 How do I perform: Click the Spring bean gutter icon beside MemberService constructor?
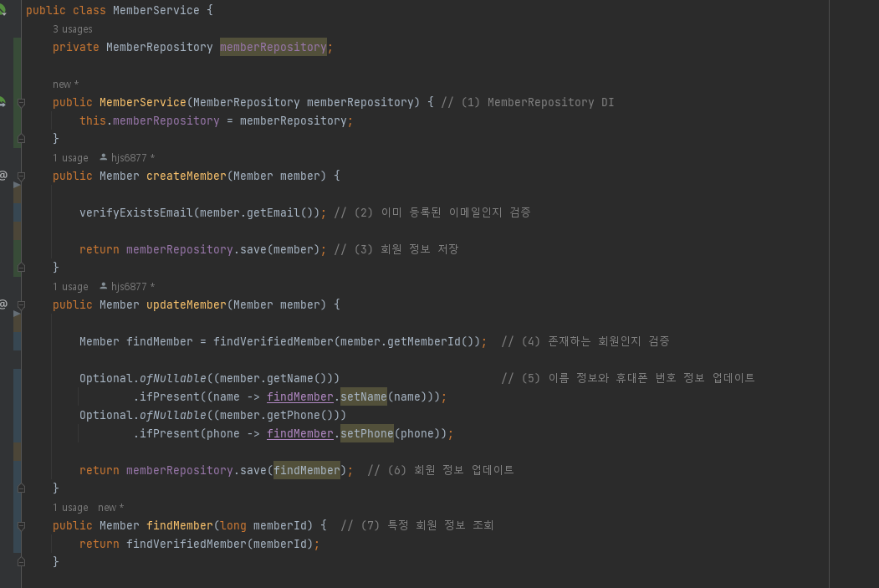3,102
